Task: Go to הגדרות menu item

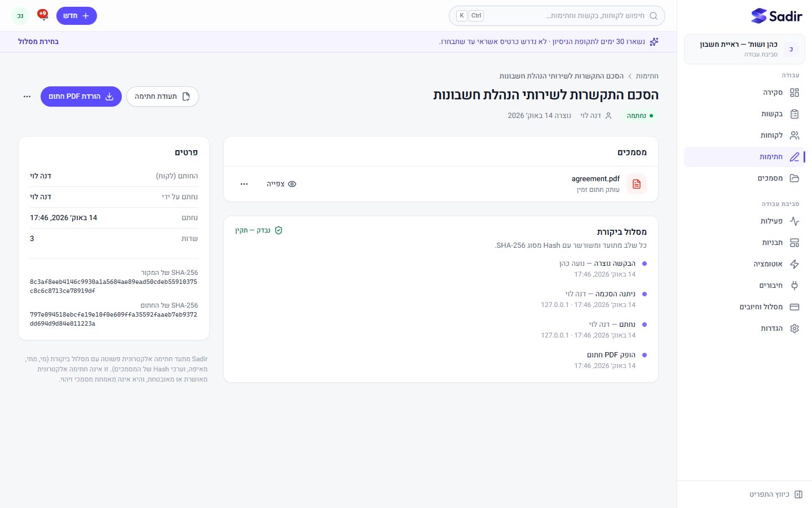Action: coord(744,329)
